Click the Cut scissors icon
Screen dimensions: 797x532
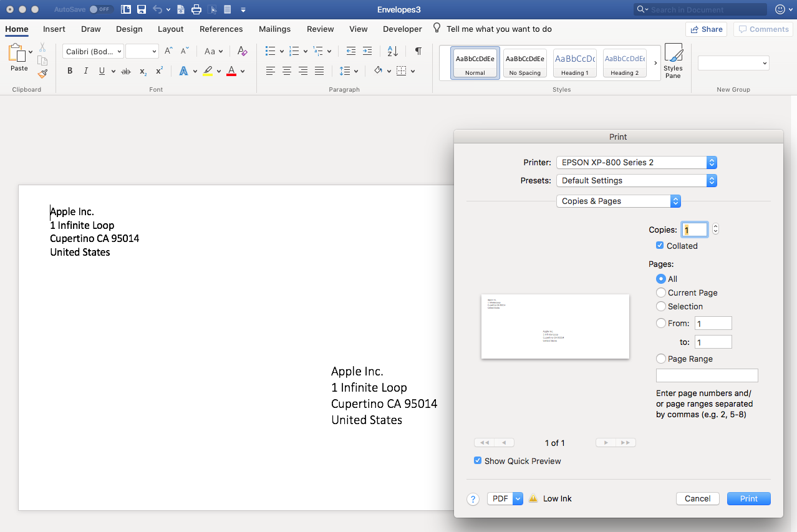(x=42, y=47)
